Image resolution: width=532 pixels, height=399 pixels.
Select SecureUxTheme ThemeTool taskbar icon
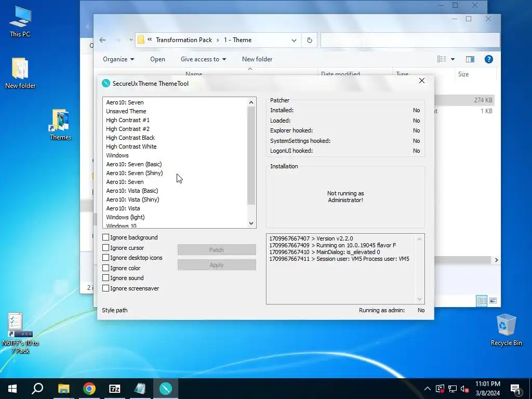(166, 389)
